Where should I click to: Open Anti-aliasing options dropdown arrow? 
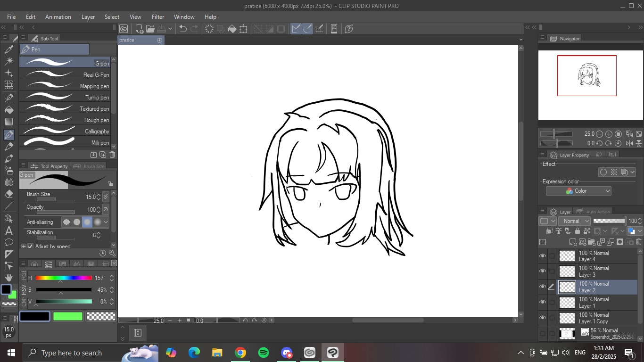pyautogui.click(x=106, y=222)
